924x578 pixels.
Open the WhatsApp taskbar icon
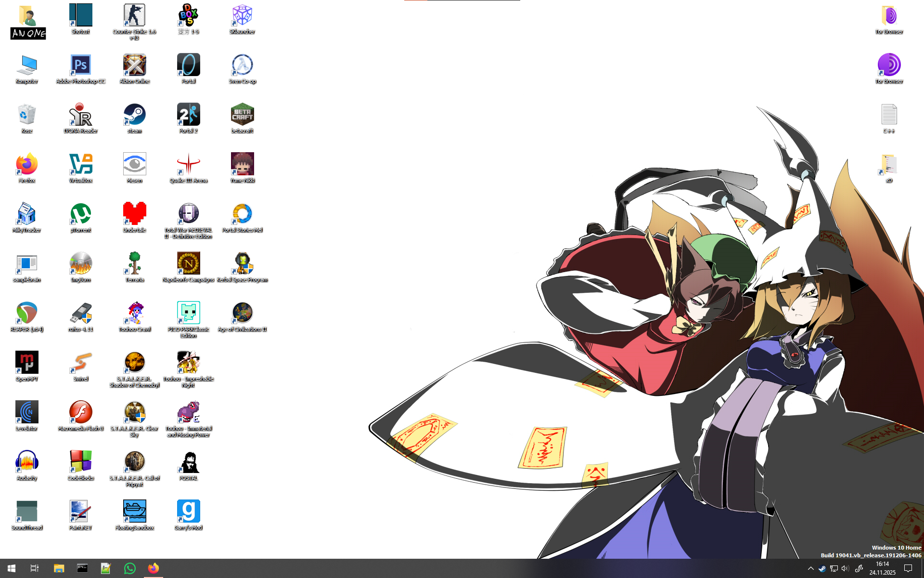click(x=129, y=568)
